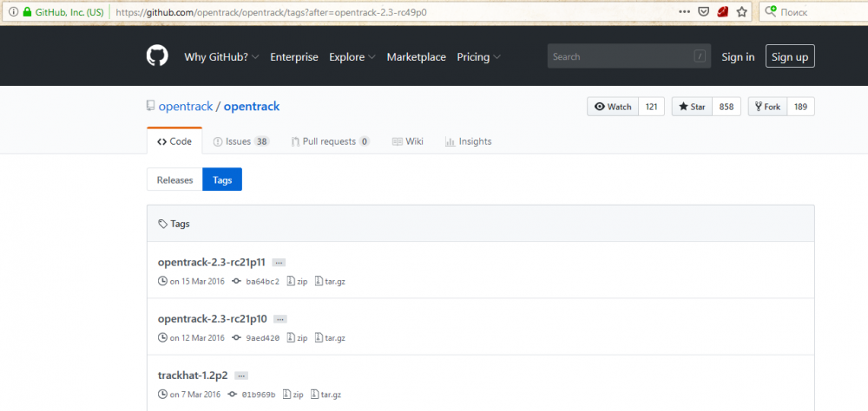This screenshot has width=868, height=411.
Task: Open the Pull requests tab
Action: click(331, 141)
